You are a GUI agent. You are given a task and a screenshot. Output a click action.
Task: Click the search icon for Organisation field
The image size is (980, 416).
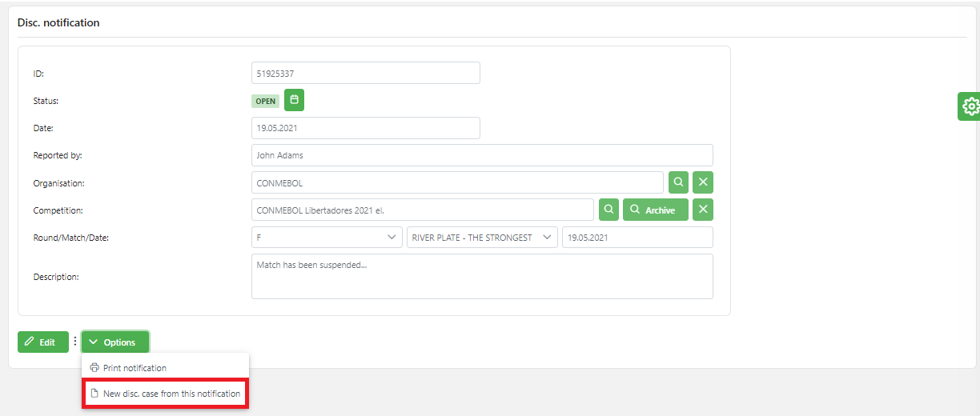(678, 182)
